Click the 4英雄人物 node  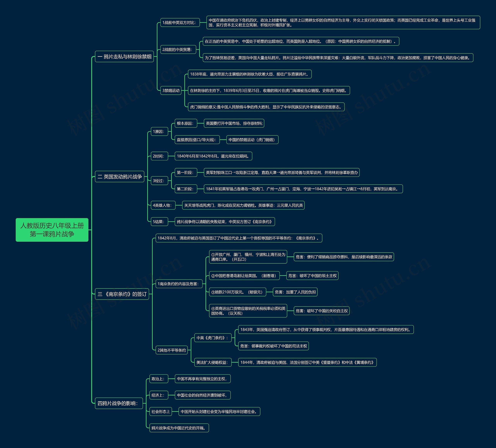point(163,205)
